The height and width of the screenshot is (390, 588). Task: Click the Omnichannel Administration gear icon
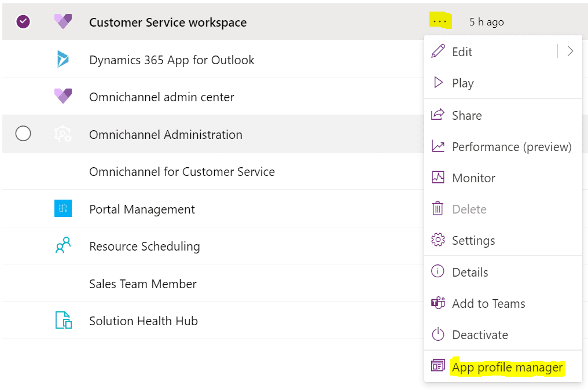point(63,134)
